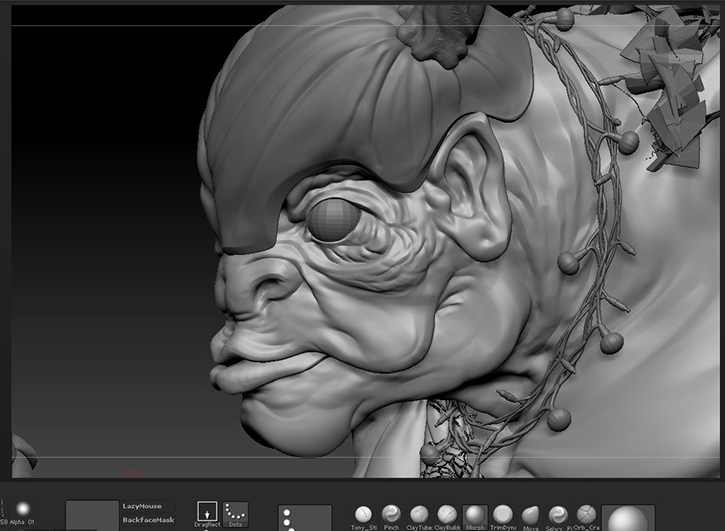Choose the ClayTubes brush
Viewport: 725px width, 531px height.
(419, 517)
